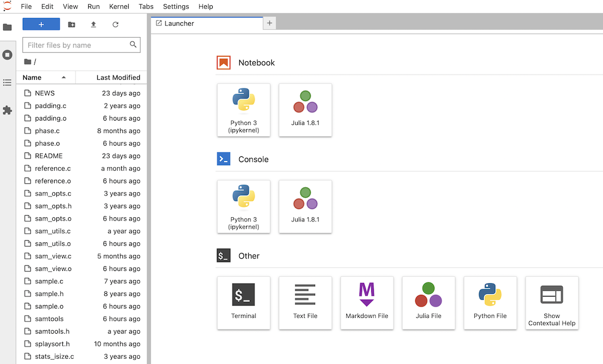Screen dimensions: 603x364
Task: Create a new Python File
Action: pyautogui.click(x=490, y=303)
